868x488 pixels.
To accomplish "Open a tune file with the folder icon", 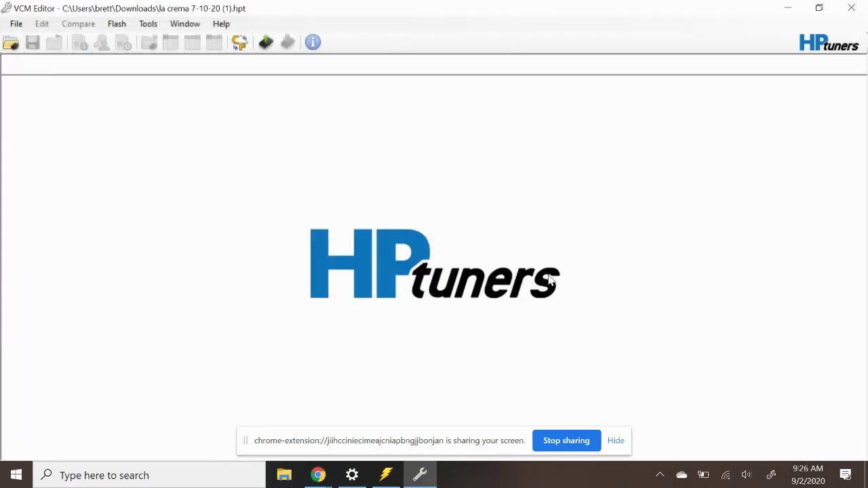I will point(11,43).
